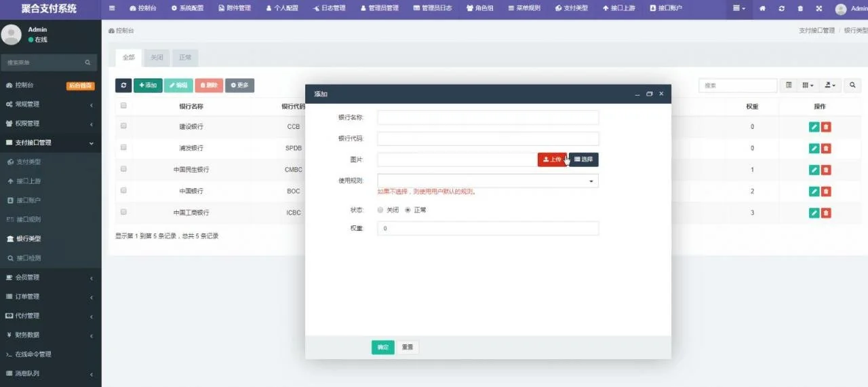This screenshot has height=387, width=868.
Task: Click the red delete icon in the 中国工商银行 row
Action: pyautogui.click(x=826, y=213)
